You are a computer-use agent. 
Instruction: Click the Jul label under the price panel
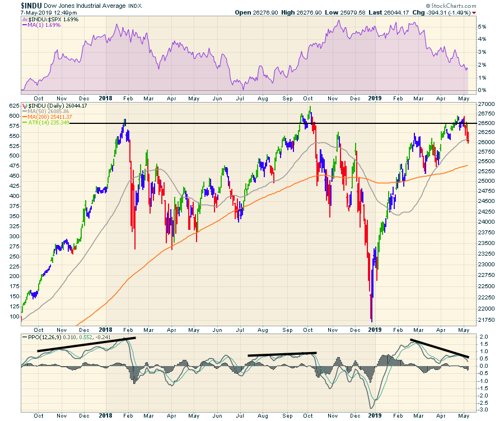pos(240,330)
